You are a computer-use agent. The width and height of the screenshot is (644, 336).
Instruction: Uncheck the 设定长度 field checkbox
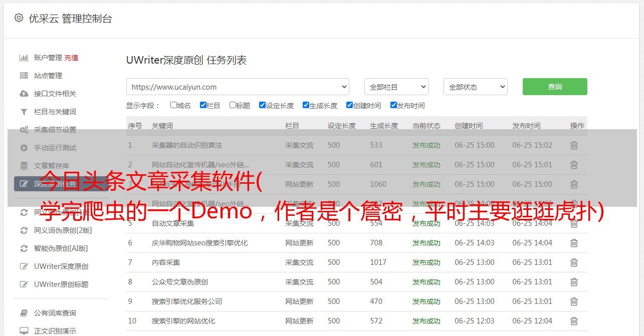tap(262, 105)
